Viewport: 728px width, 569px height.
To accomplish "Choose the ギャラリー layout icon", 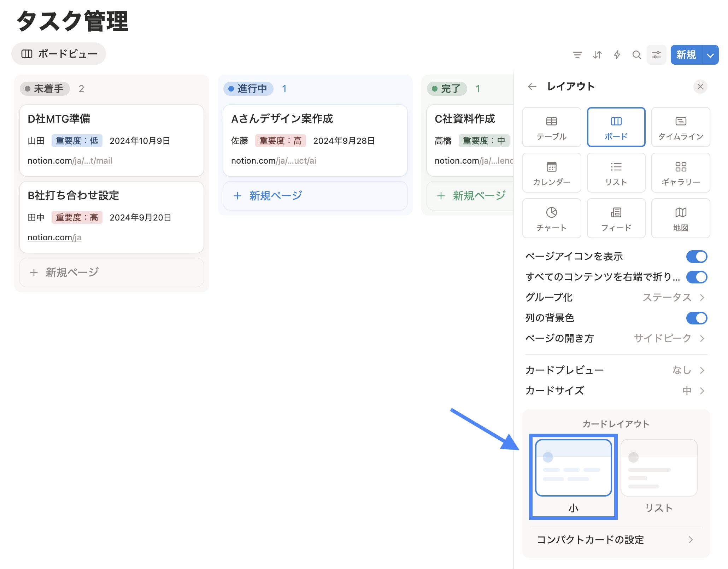I will [x=680, y=173].
